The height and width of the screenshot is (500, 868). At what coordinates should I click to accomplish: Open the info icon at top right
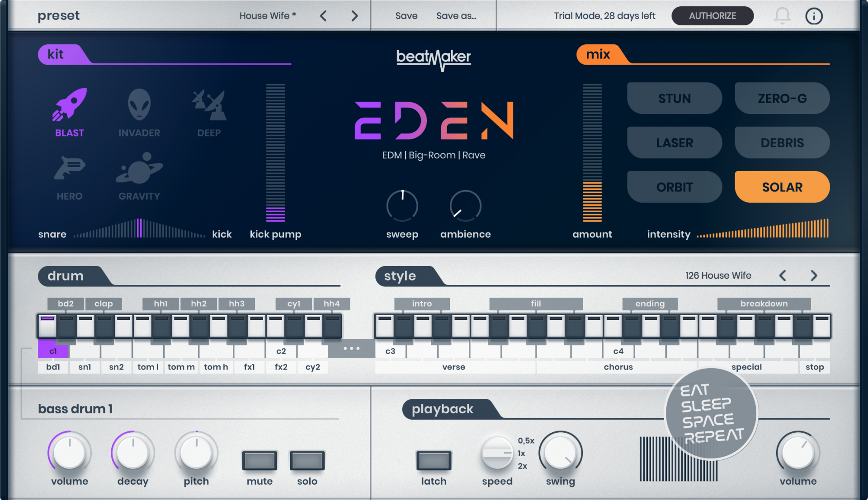[814, 16]
